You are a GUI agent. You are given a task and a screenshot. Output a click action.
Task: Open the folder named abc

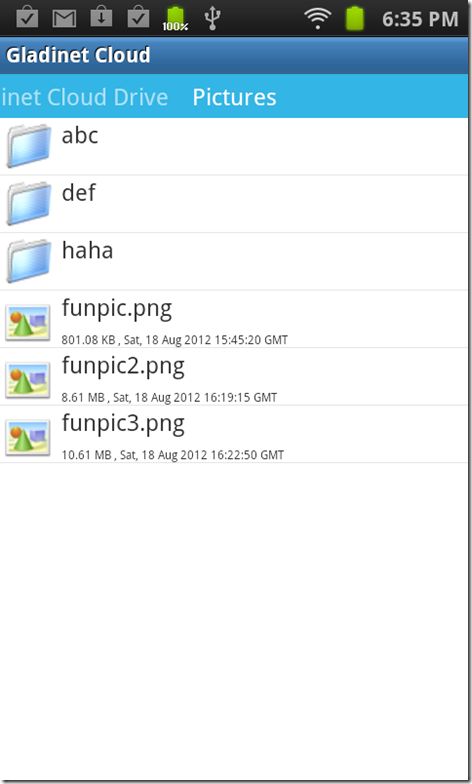point(80,136)
